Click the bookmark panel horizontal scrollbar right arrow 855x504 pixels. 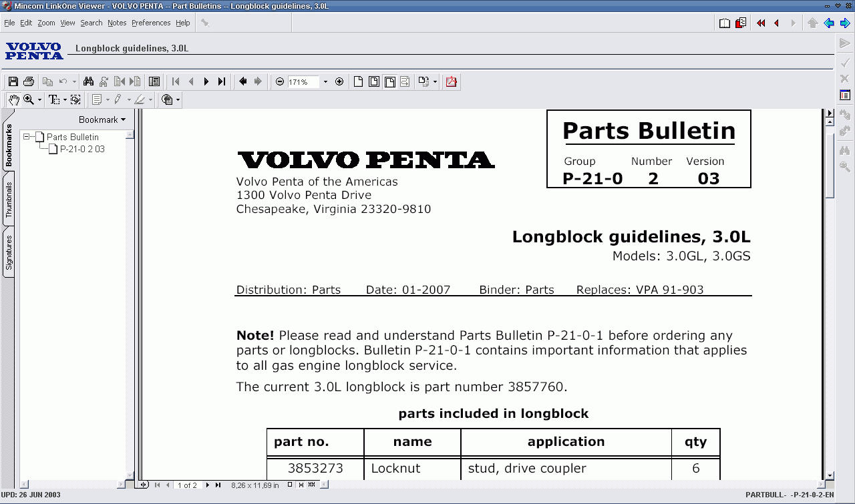pos(121,485)
